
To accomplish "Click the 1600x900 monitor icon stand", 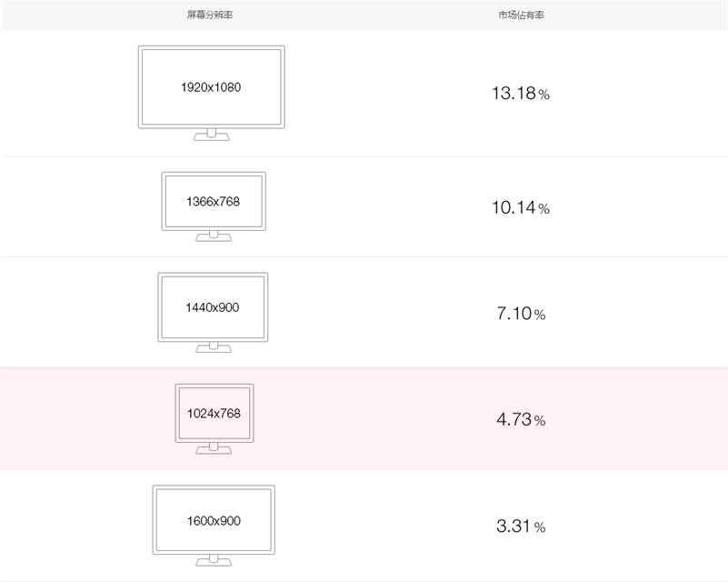I will tap(214, 556).
